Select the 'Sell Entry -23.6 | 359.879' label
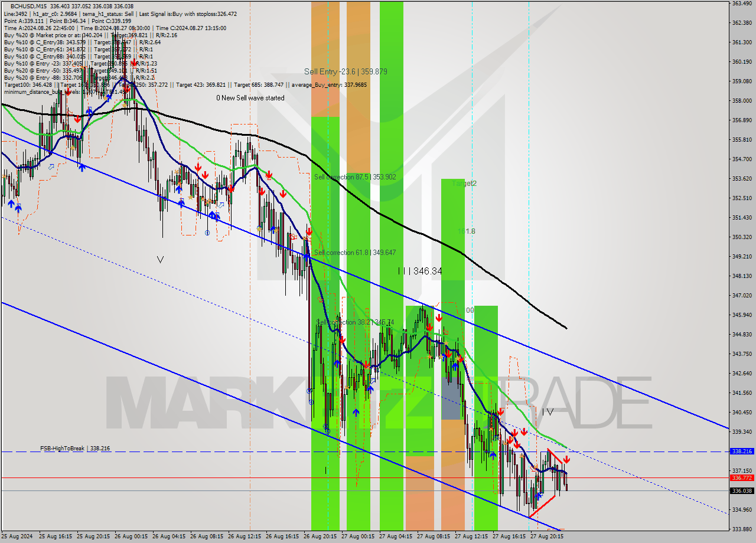Image resolution: width=756 pixels, height=543 pixels. coord(346,71)
